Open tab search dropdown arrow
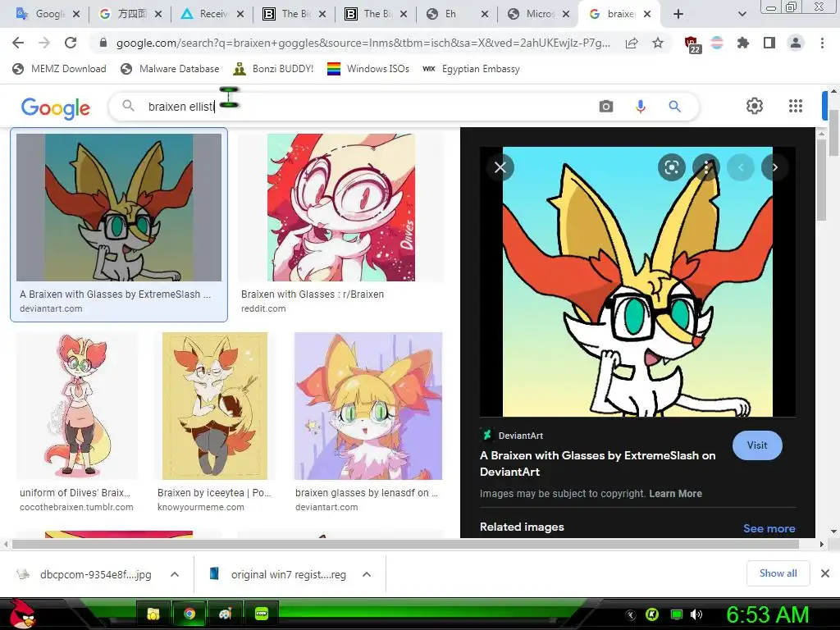 tap(742, 14)
